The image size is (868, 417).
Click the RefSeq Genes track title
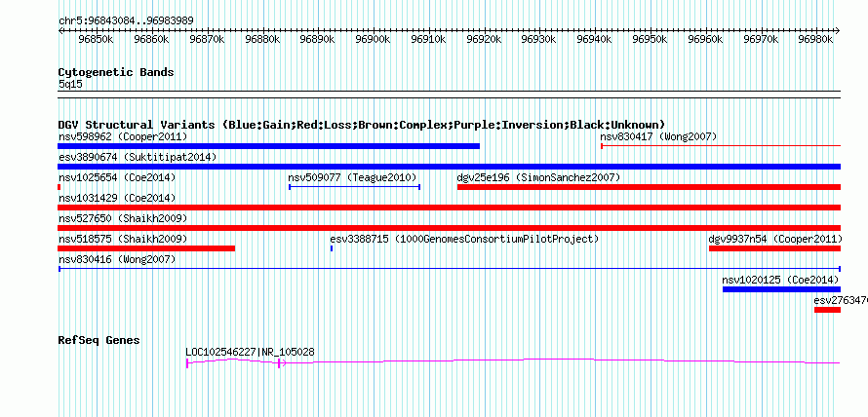tap(99, 340)
